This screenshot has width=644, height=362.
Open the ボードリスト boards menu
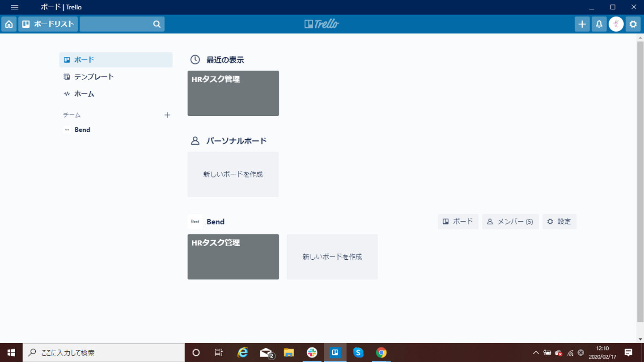[48, 24]
